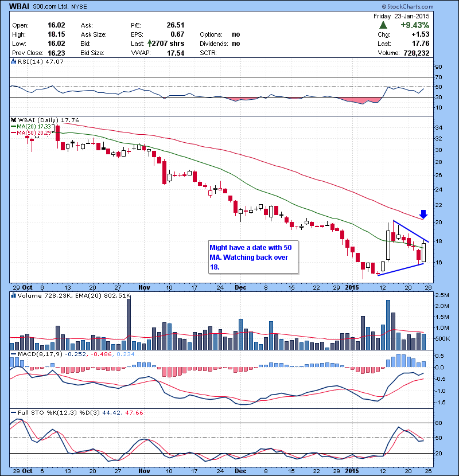Click the MACD(8,17,9) indicator label

(x=40, y=354)
